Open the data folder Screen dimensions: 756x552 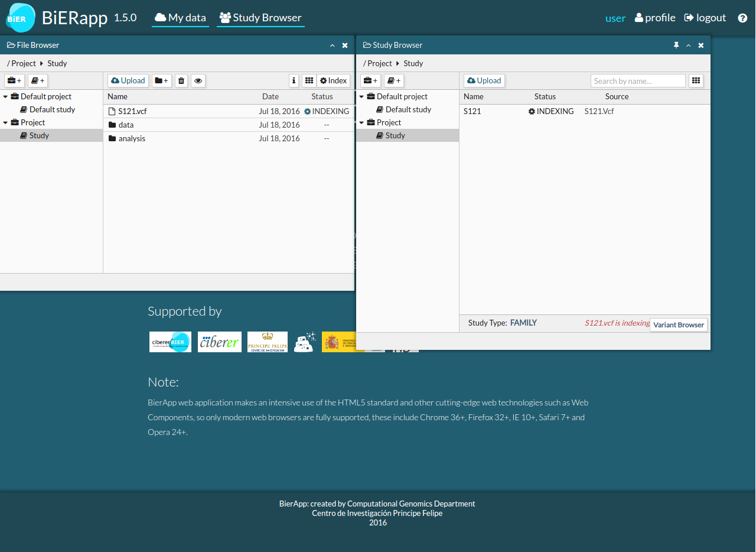coord(229,125)
